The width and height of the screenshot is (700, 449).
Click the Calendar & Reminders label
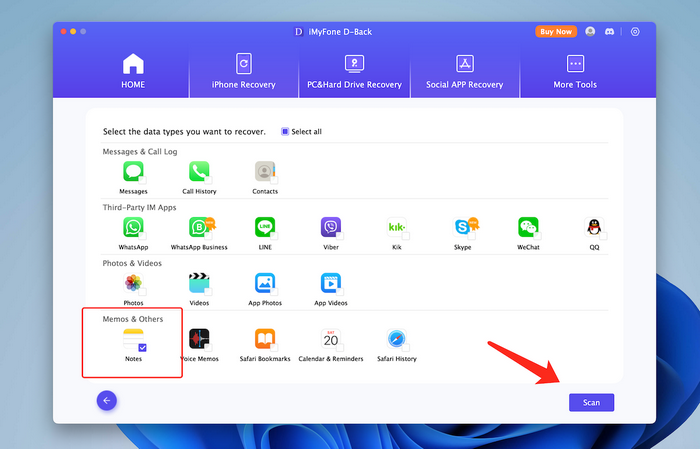tap(331, 359)
